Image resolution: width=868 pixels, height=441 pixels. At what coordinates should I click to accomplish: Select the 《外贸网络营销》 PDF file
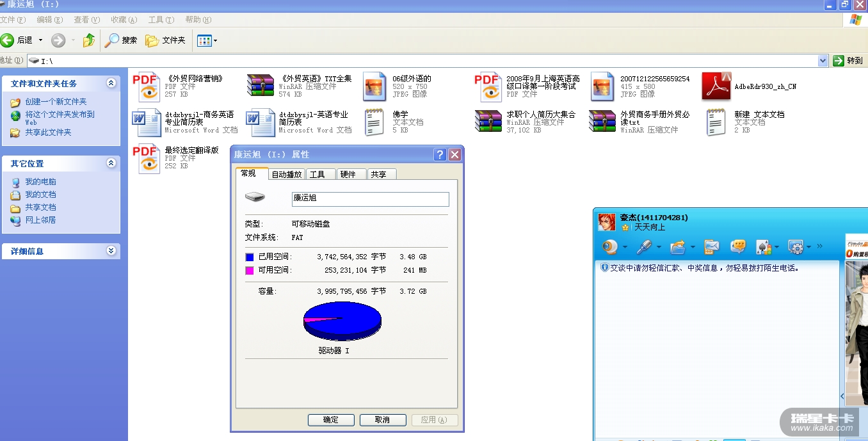(x=178, y=86)
